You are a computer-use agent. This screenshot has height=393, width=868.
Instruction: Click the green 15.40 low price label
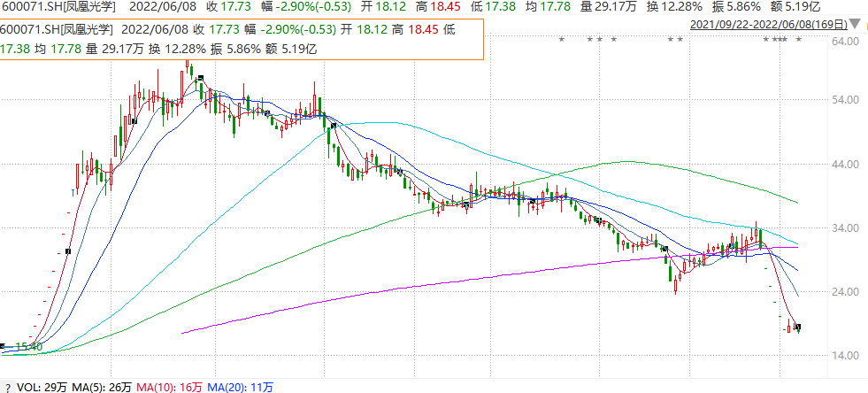click(x=29, y=346)
